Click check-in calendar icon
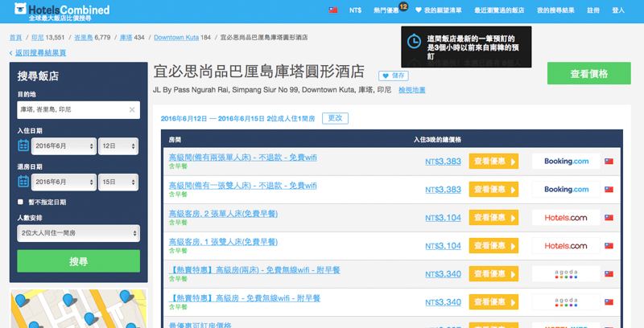The image size is (644, 328). coord(23,146)
